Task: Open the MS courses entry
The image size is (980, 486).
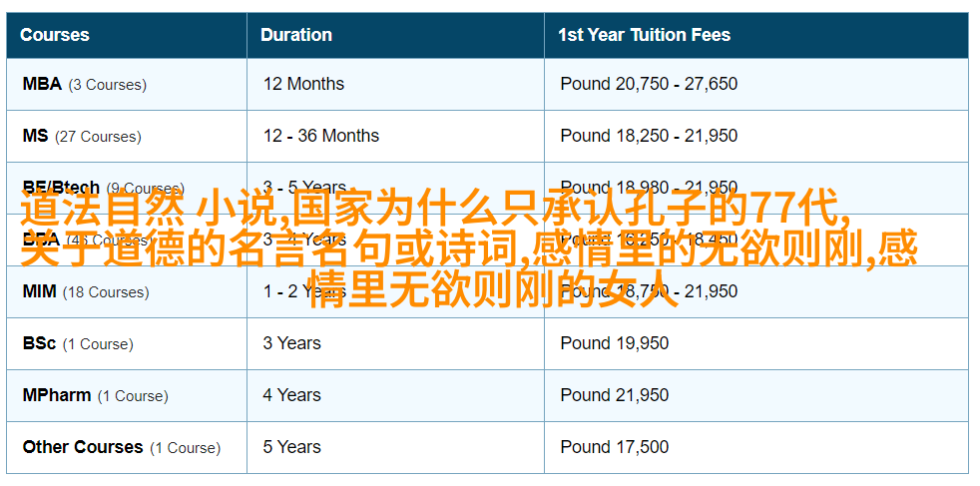Action: [35, 136]
